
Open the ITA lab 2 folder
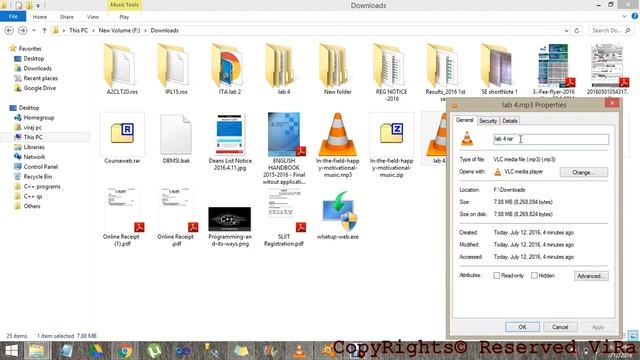click(x=230, y=69)
